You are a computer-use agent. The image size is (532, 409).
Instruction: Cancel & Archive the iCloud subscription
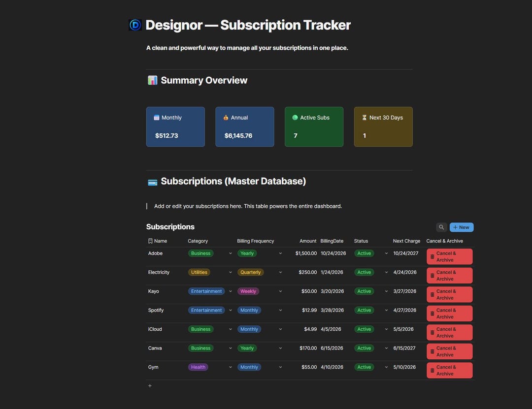(x=450, y=333)
